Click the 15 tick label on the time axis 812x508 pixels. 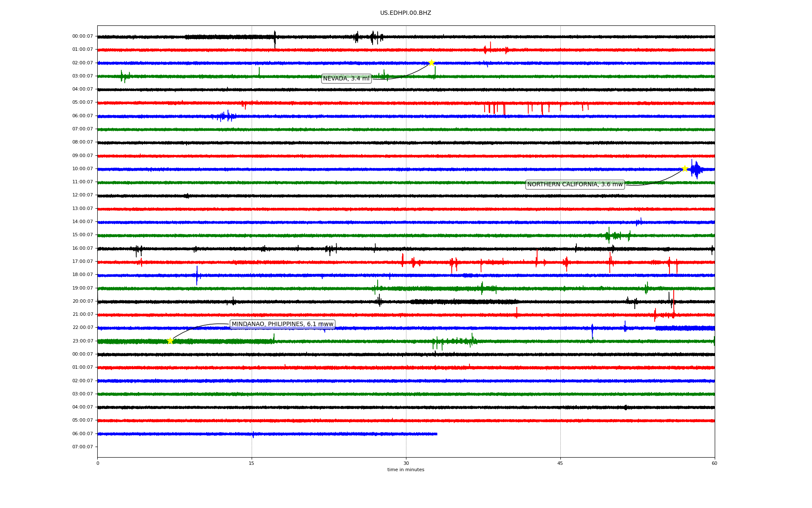(252, 463)
